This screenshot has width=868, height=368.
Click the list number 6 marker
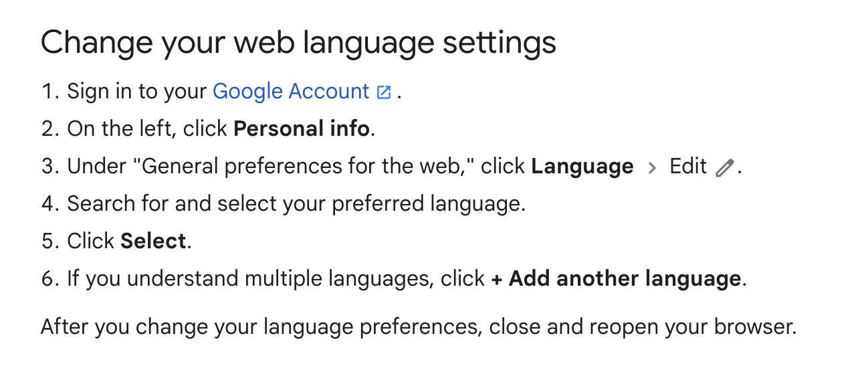[x=51, y=278]
